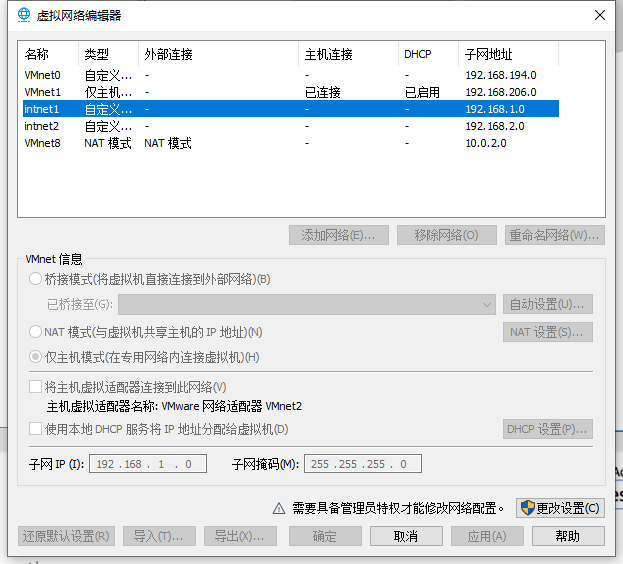The height and width of the screenshot is (564, 623).
Task: Click subnet address 192.168.194.0
Action: coord(501,75)
